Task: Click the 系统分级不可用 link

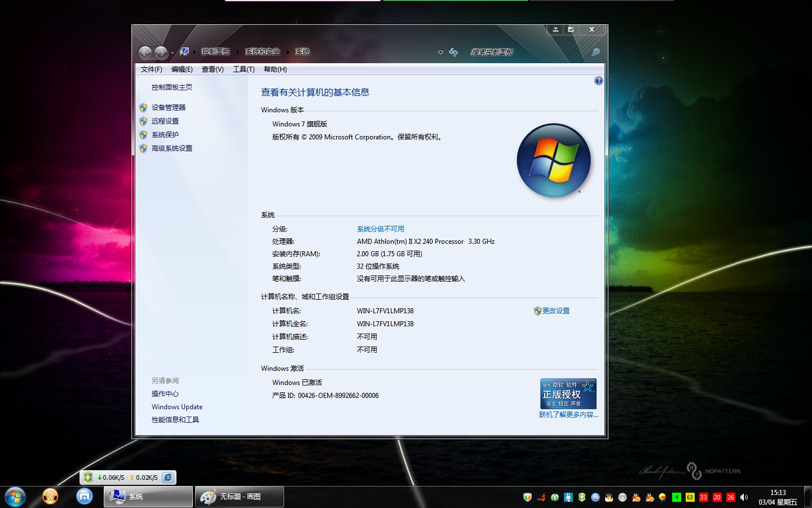Action: [381, 229]
